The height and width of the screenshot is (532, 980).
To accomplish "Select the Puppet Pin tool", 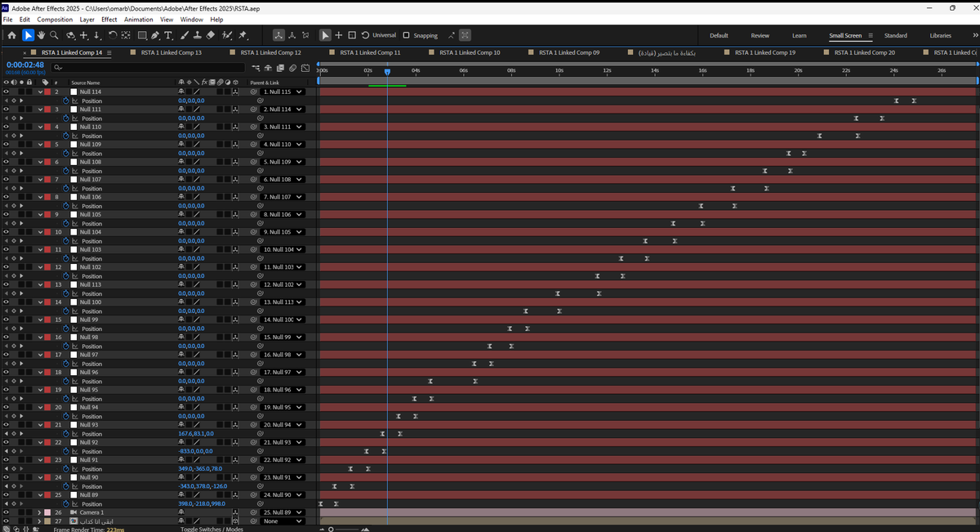I will tap(243, 35).
